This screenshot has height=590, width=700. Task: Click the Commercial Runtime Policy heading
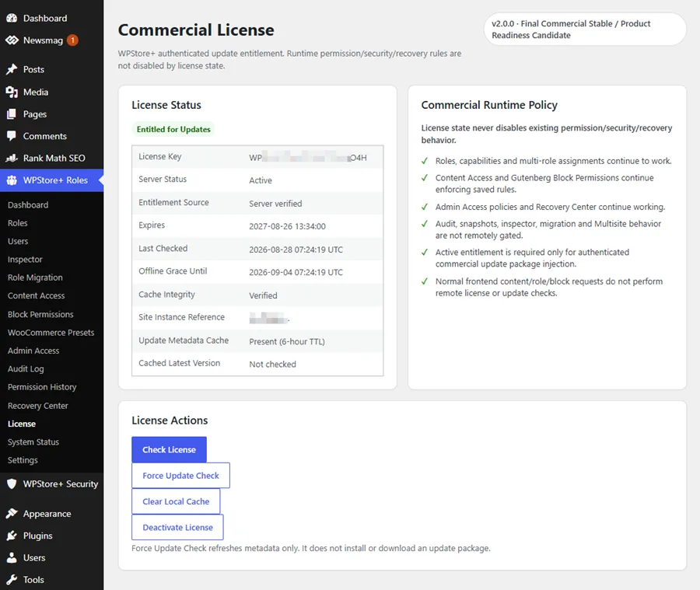(489, 105)
